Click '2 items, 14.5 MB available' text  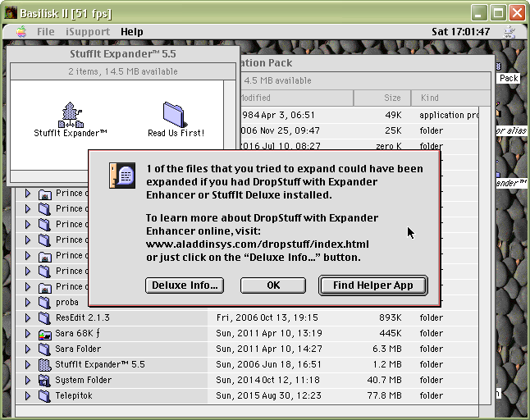pyautogui.click(x=123, y=71)
